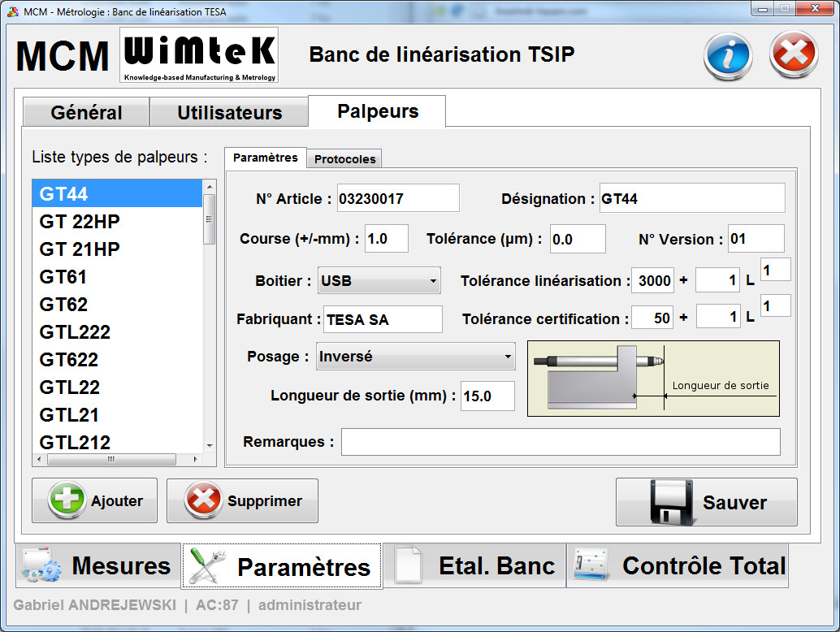Click the vertical scrollbar thumb of palpeurs list
840x632 pixels.
coord(210,219)
